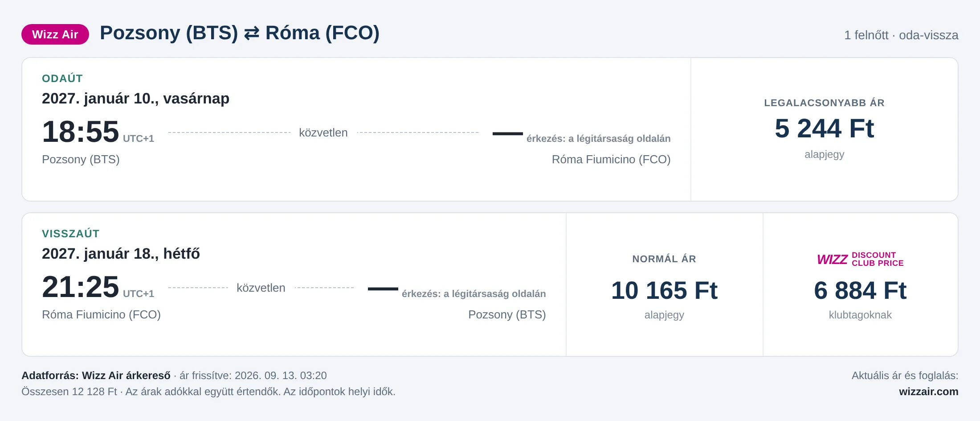This screenshot has height=421, width=980.
Task: Click the Pozsony (BTS) ⇄ Róma (FCO) heading
Action: 240,33
